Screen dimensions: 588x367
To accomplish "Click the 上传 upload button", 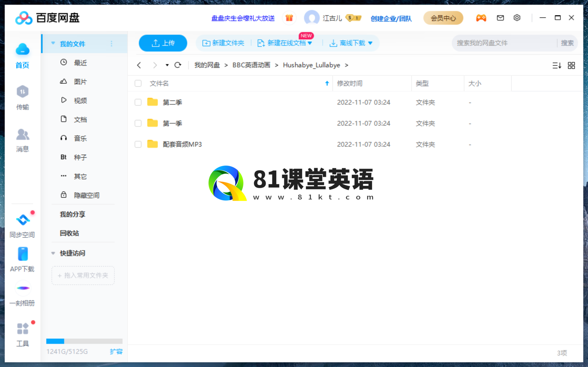I will pos(163,43).
